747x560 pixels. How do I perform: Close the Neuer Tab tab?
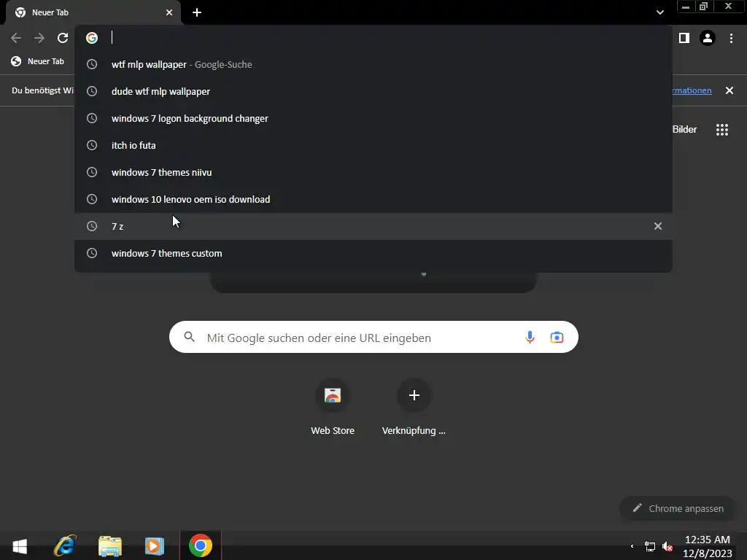click(x=169, y=12)
